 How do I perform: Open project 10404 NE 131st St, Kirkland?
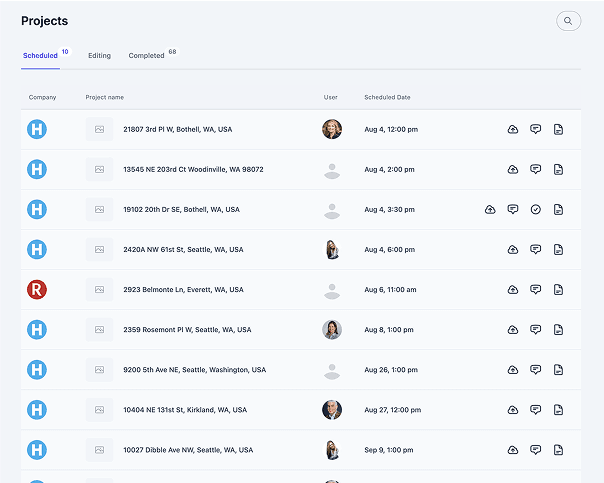click(185, 410)
